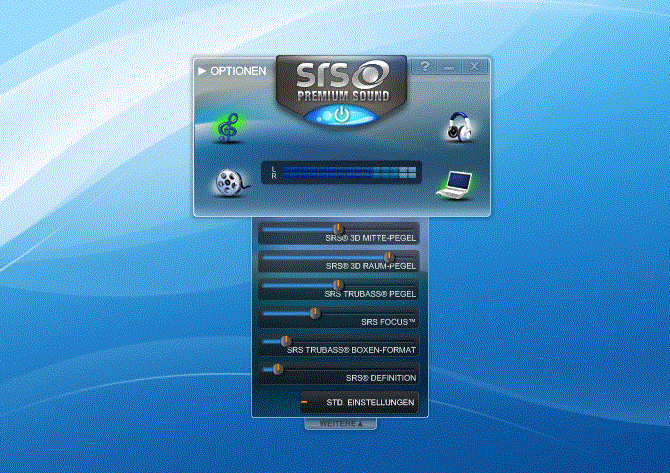The image size is (670, 473).
Task: Select the music treble clef mode icon
Action: point(229,127)
